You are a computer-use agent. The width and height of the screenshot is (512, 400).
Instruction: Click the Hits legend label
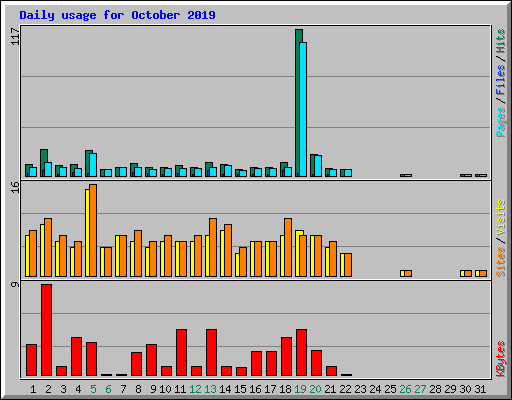pyautogui.click(x=500, y=41)
